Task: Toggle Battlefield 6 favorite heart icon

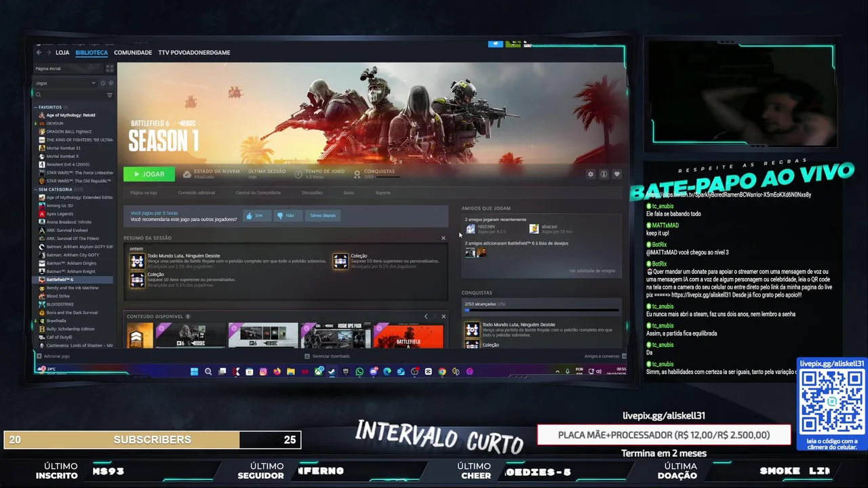Action: pyautogui.click(x=616, y=174)
